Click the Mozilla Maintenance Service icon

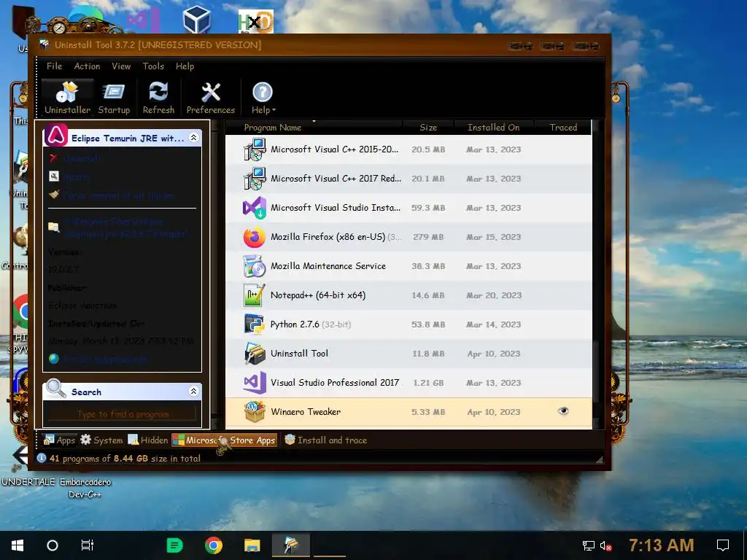point(255,266)
